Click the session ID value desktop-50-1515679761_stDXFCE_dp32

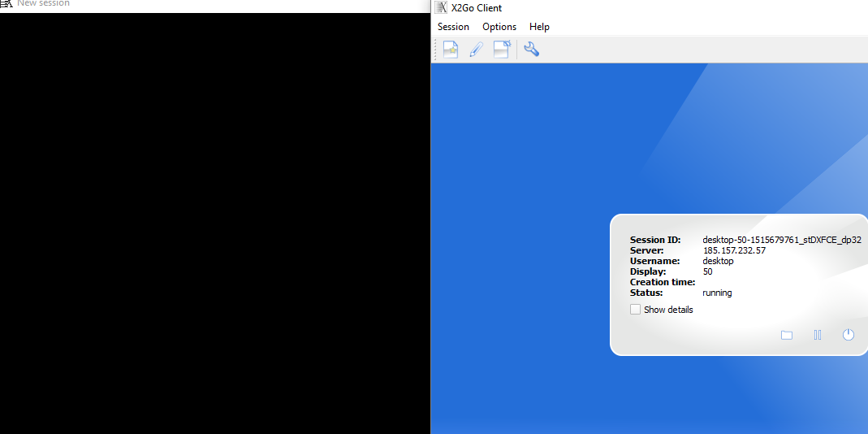tap(782, 240)
